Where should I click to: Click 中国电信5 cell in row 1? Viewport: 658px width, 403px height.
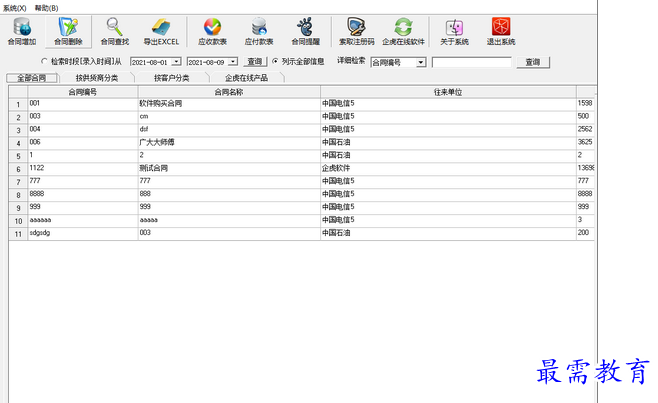(x=448, y=104)
